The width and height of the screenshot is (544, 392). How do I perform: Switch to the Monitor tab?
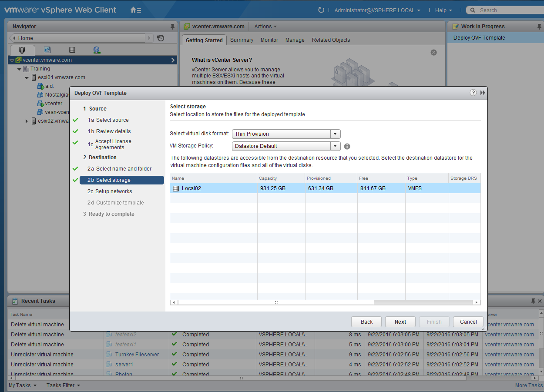(x=269, y=40)
